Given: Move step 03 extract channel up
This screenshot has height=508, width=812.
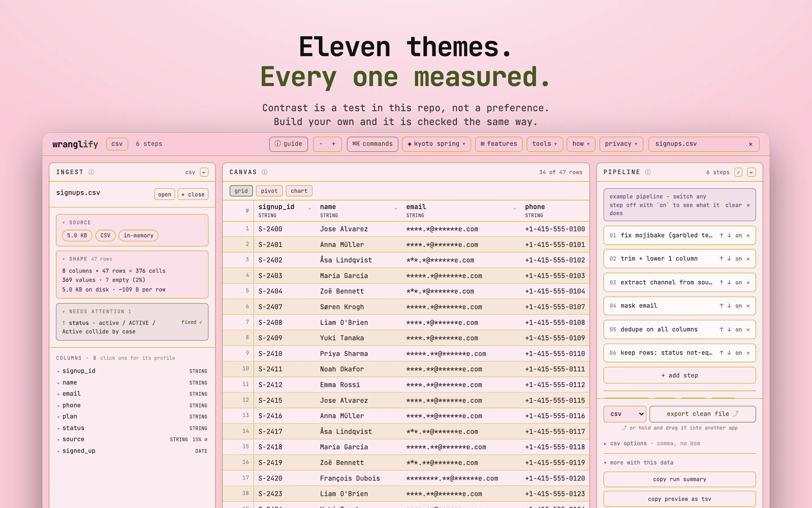Looking at the screenshot, I should click(x=721, y=283).
